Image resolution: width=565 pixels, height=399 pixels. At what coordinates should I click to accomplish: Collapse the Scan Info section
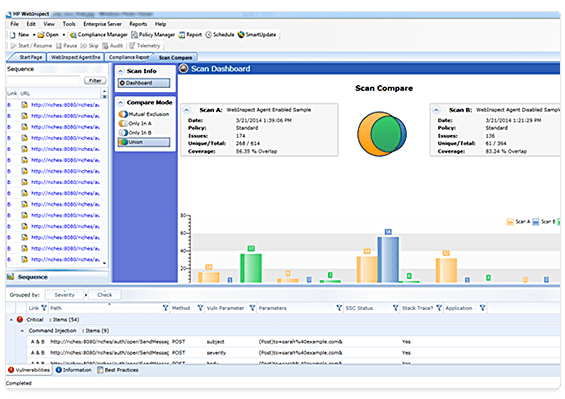[x=121, y=71]
